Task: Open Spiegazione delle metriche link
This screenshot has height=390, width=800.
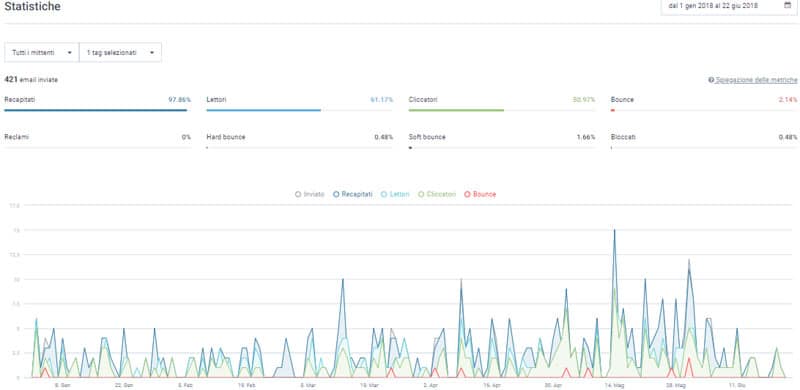Action: point(756,80)
